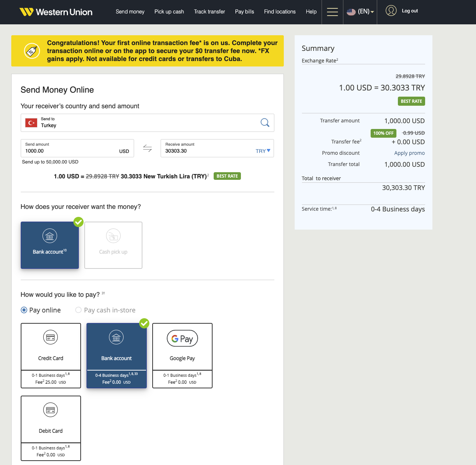Open the (EN) language dropdown
This screenshot has width=476, height=465.
[x=366, y=12]
